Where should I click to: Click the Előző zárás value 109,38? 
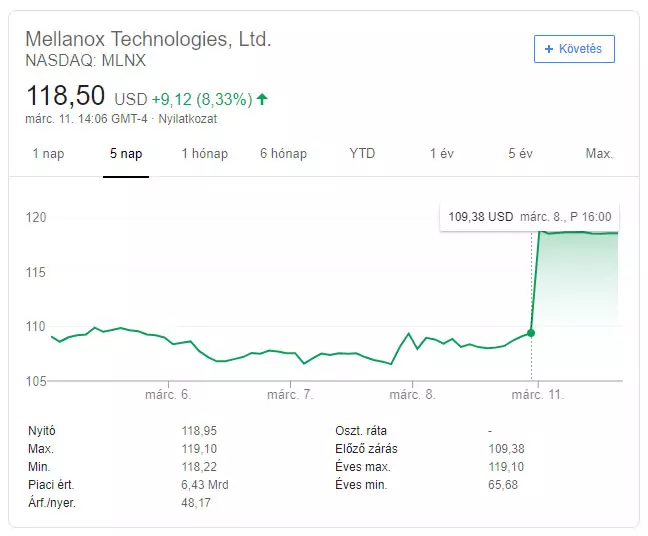pos(507,449)
